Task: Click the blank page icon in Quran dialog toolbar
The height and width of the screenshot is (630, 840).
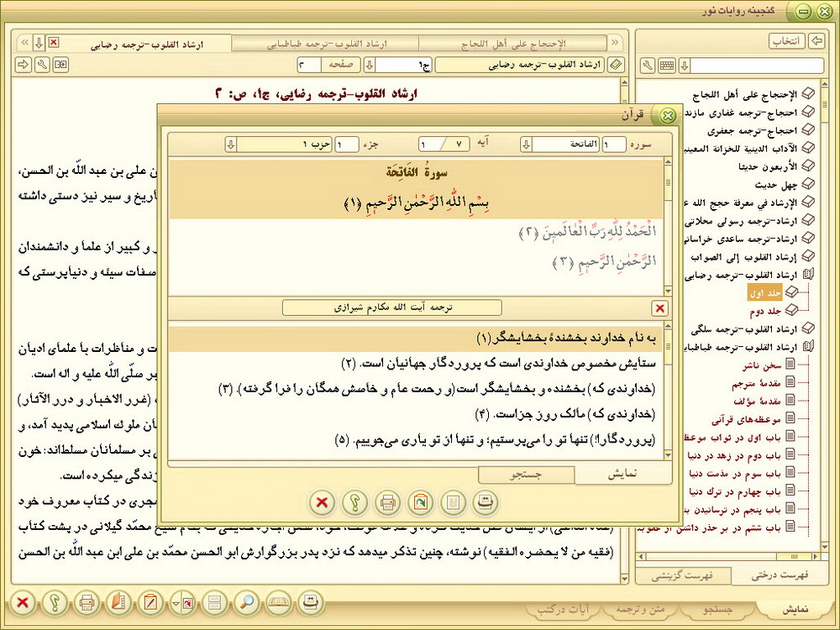Action: tap(453, 502)
